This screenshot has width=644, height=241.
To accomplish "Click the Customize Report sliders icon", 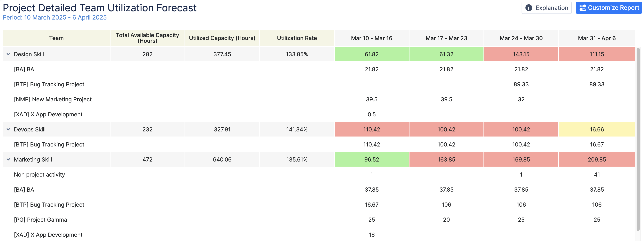I will pos(583,8).
